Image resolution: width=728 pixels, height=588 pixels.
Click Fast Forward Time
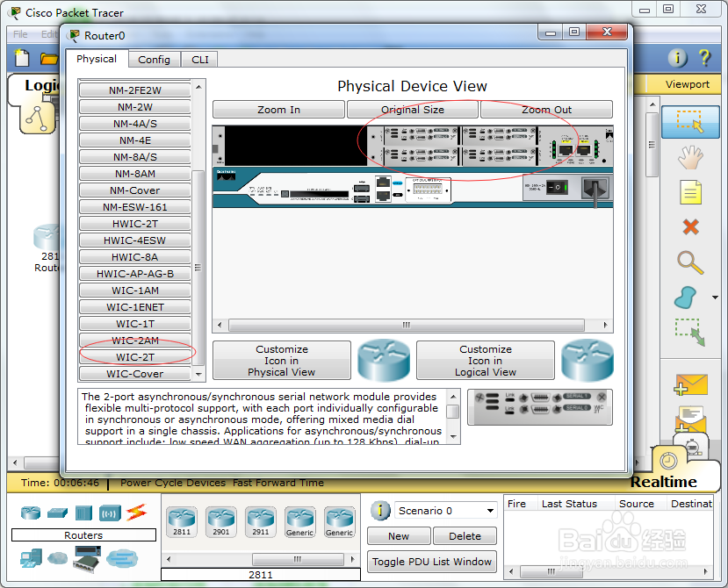pyautogui.click(x=278, y=483)
